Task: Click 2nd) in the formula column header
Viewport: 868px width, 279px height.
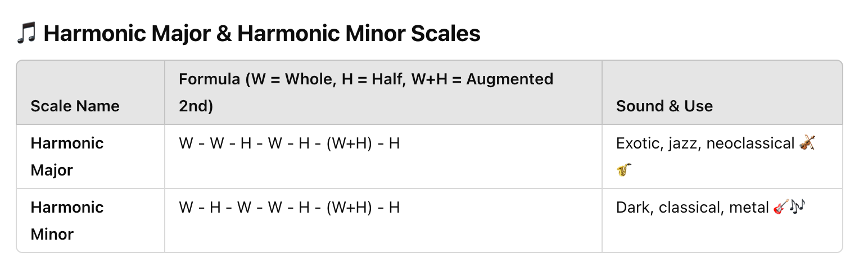Action: point(196,106)
